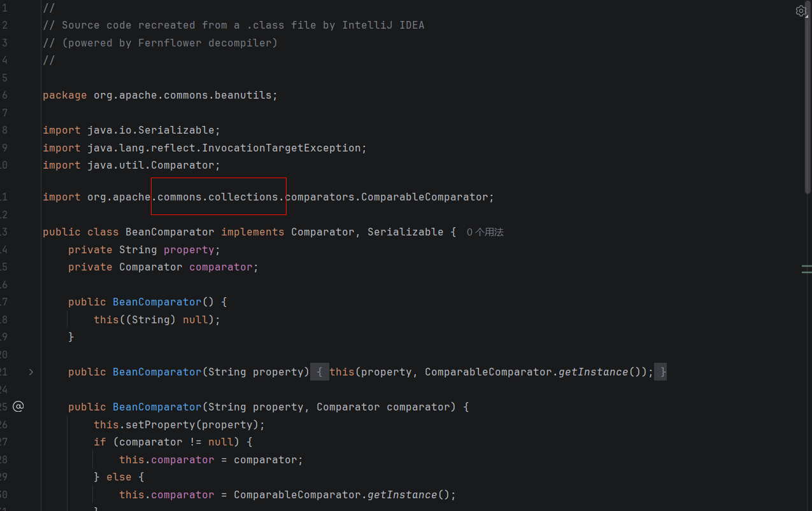Click the highlighted '.commons.collections.' import segment
This screenshot has width=812, height=511.
coord(218,197)
